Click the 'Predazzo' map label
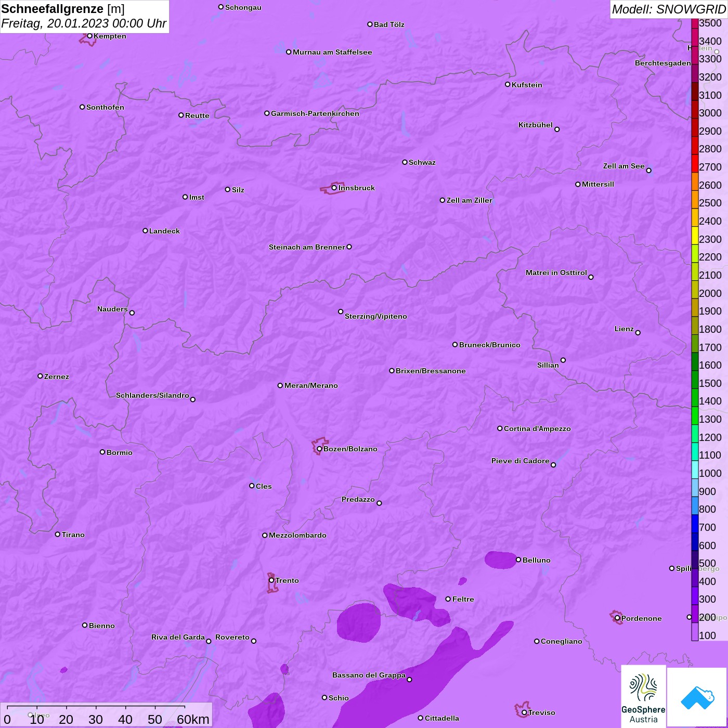The height and width of the screenshot is (728, 728). click(x=358, y=499)
